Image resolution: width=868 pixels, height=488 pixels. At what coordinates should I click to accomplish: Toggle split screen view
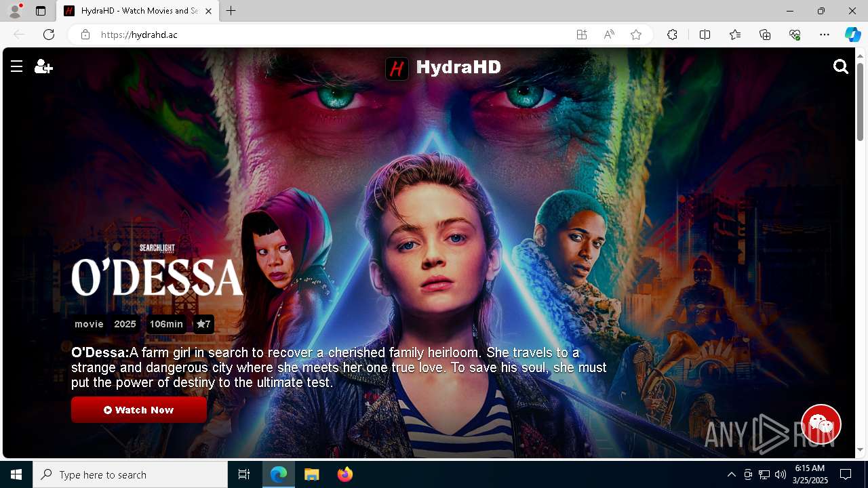(705, 35)
